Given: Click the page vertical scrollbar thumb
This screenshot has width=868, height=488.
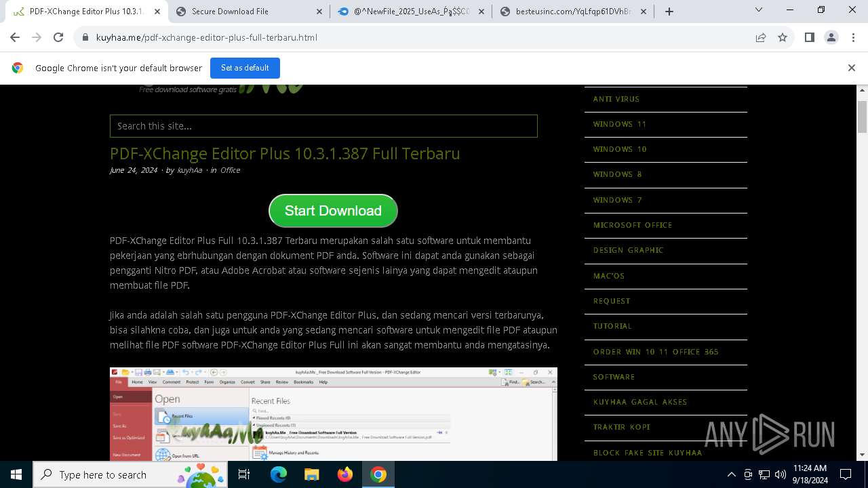Looking at the screenshot, I should pyautogui.click(x=863, y=117).
